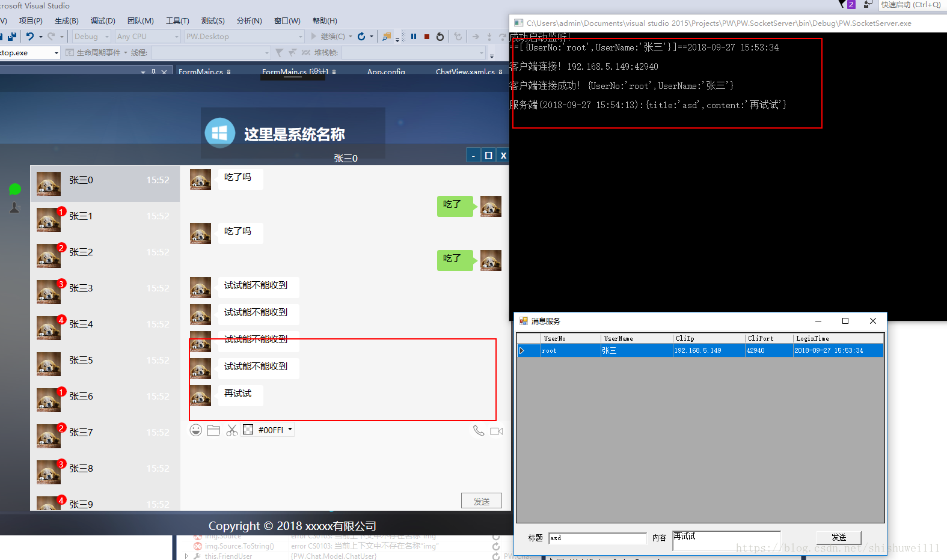Click the folder icon to send a file
This screenshot has height=560, width=947.
pos(213,430)
